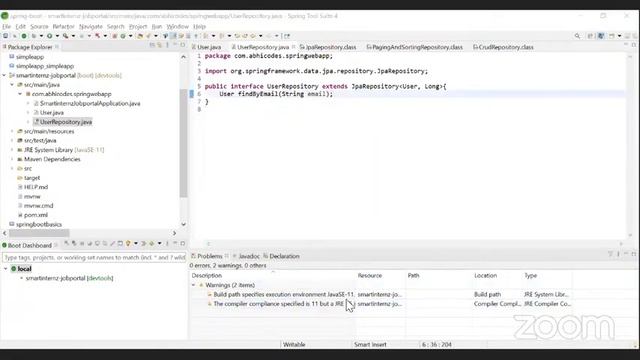The height and width of the screenshot is (360, 640).
Task: Click the Problems view filter icon
Action: [611, 254]
